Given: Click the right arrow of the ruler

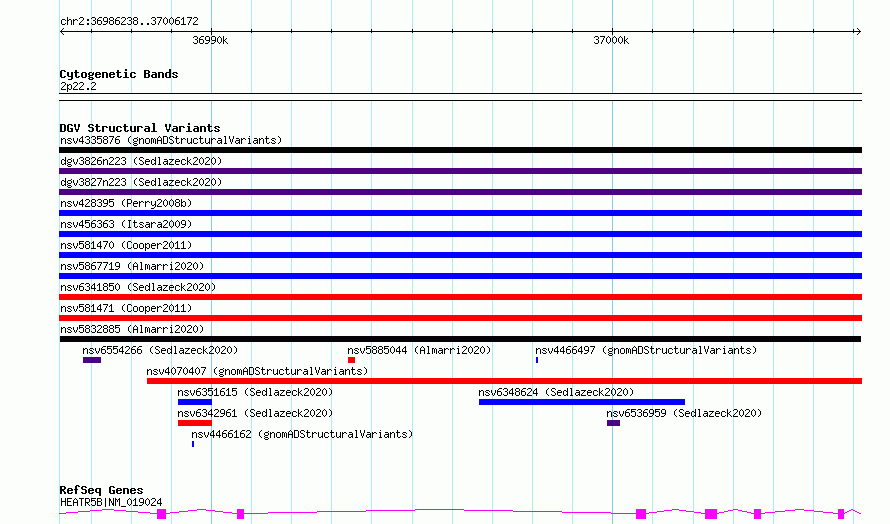Looking at the screenshot, I should click(x=858, y=31).
